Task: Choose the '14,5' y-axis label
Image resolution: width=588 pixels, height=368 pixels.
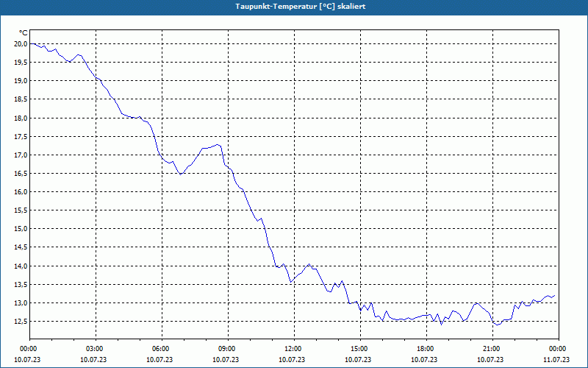Action: (x=21, y=247)
